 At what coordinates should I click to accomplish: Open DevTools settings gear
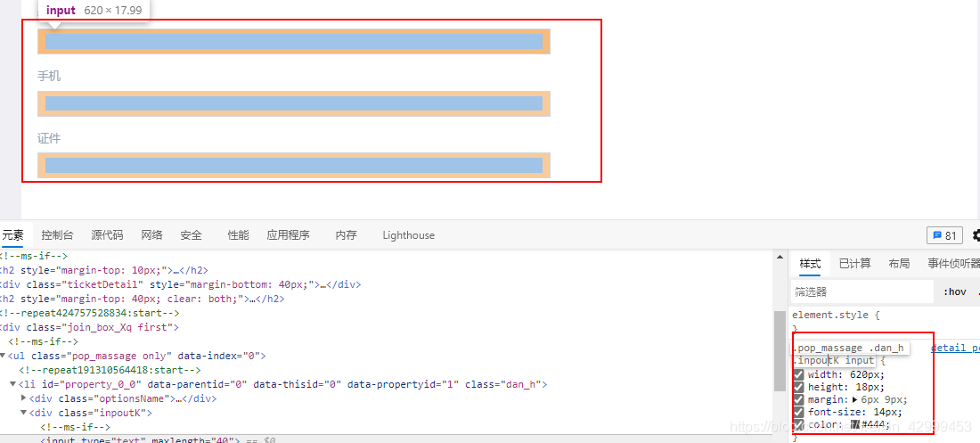coord(976,235)
